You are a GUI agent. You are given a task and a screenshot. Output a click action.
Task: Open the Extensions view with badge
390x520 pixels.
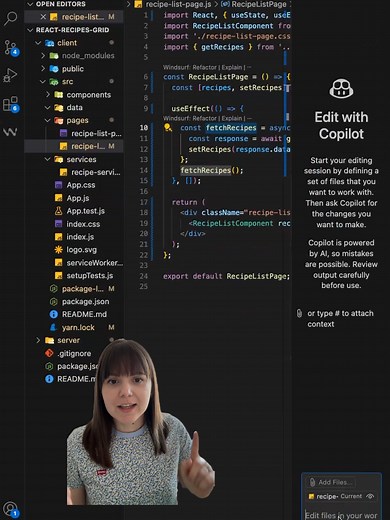pyautogui.click(x=11, y=104)
